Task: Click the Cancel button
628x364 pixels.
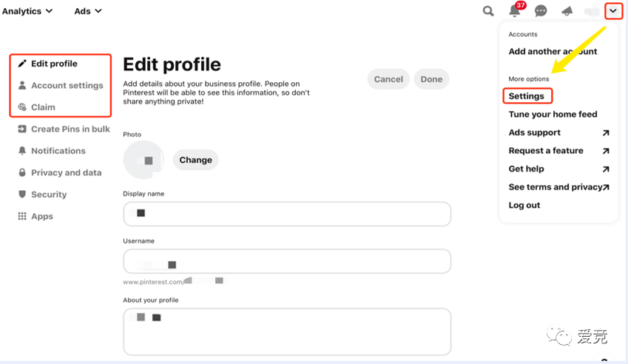Action: point(388,79)
